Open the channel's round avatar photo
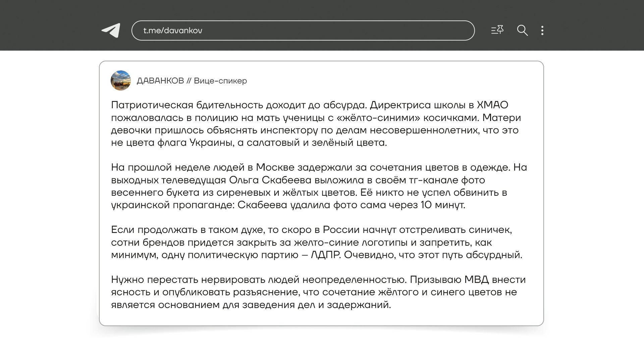 click(121, 80)
